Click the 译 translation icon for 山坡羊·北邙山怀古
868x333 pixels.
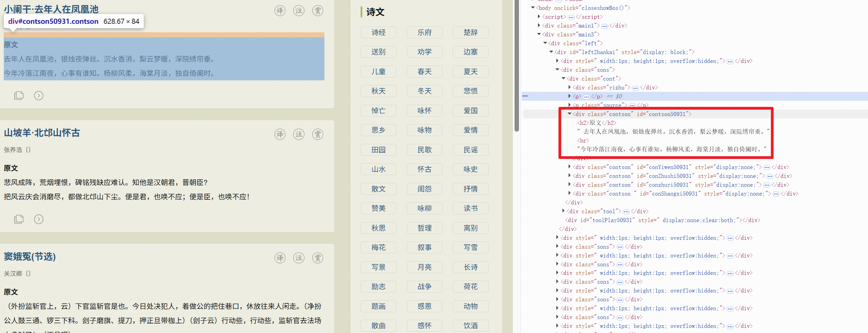280,134
